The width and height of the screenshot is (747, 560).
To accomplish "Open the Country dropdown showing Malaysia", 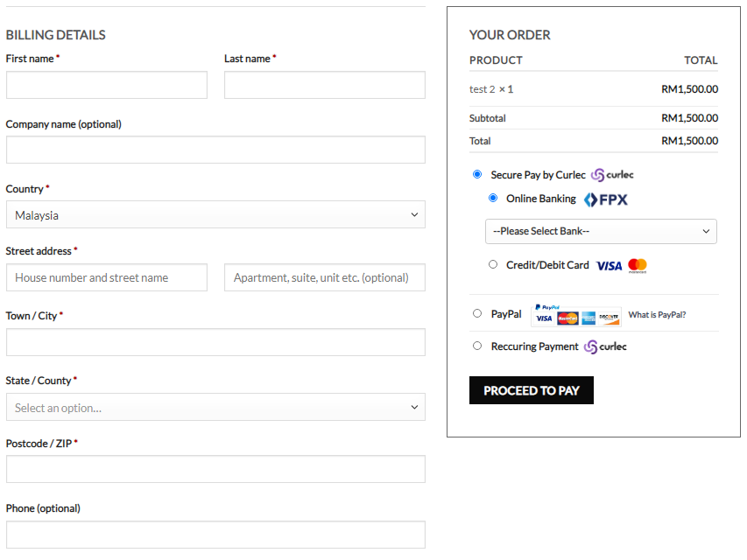I will [x=215, y=214].
